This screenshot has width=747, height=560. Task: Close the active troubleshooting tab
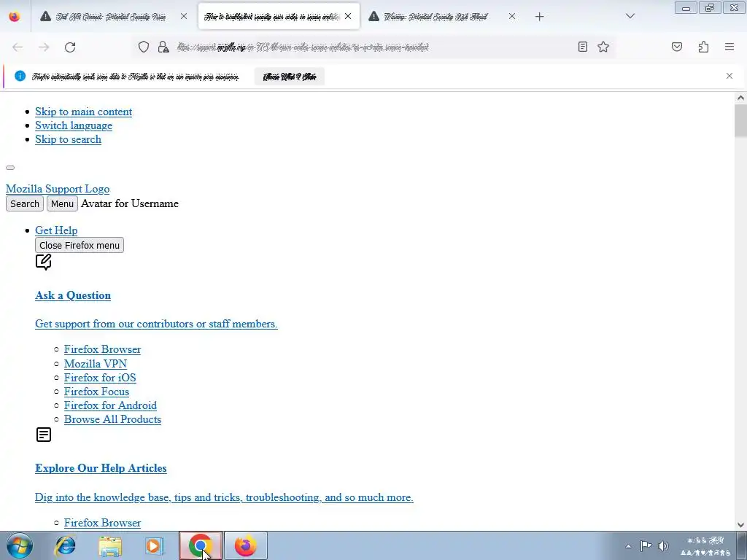pyautogui.click(x=348, y=16)
